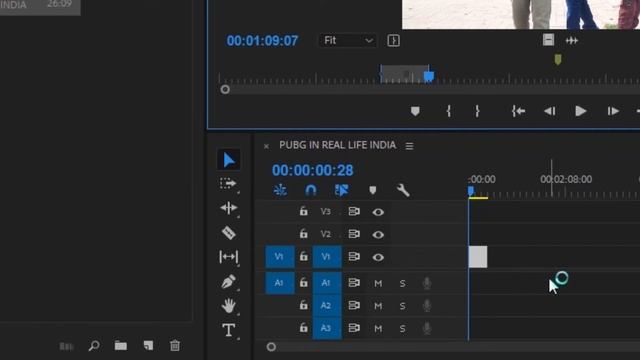The width and height of the screenshot is (640, 360).
Task: Click the program monitor zoom scroll handle
Action: coord(225,89)
